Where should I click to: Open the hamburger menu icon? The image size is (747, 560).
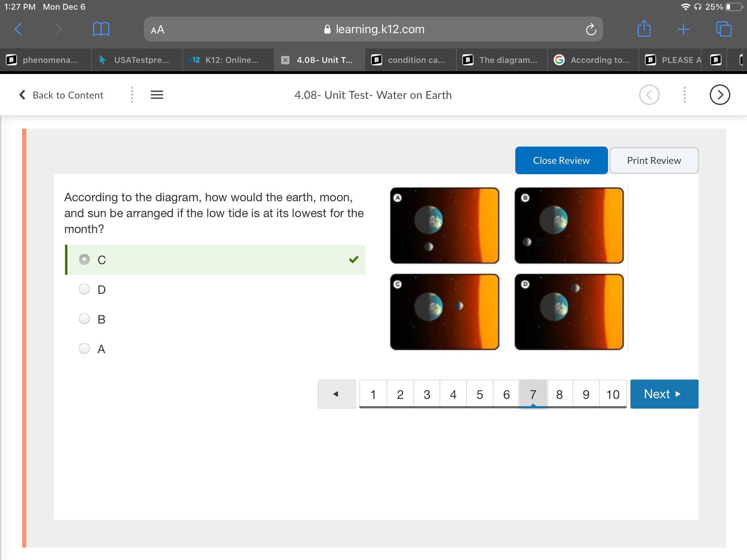157,95
